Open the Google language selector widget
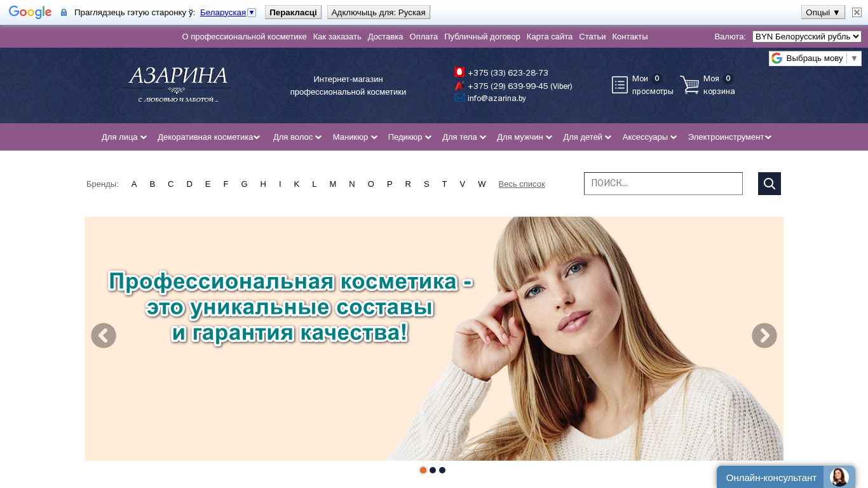 [x=815, y=58]
